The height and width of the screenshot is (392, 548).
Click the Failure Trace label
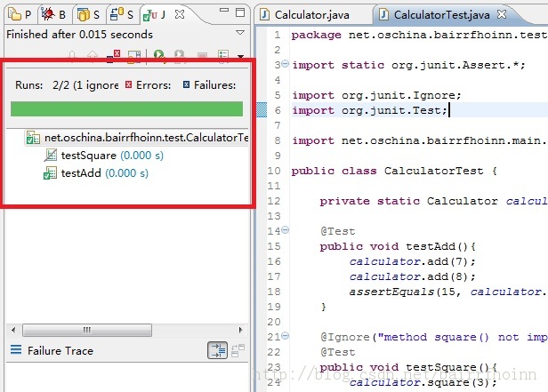60,350
